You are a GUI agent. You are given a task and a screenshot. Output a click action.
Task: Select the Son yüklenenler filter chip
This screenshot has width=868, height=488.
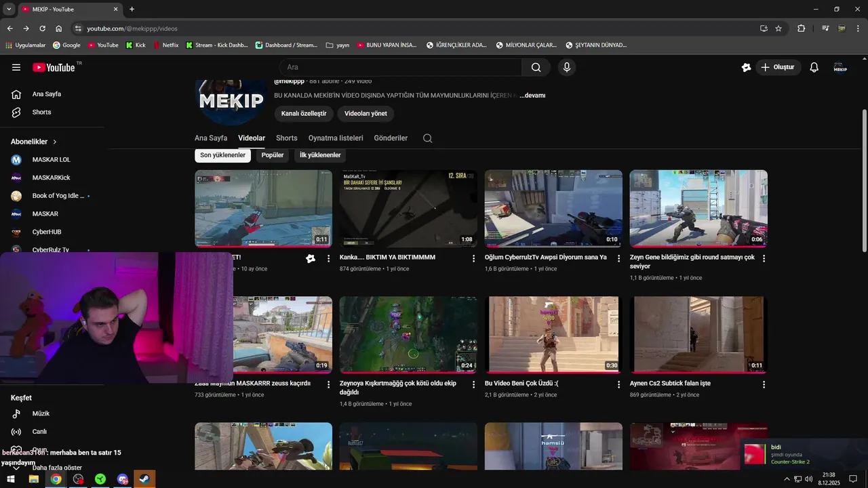(222, 155)
